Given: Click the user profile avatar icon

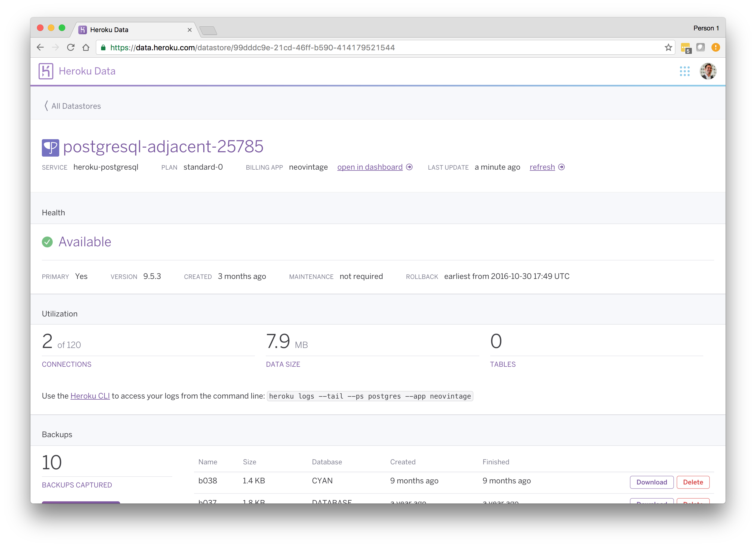Looking at the screenshot, I should click(x=708, y=70).
